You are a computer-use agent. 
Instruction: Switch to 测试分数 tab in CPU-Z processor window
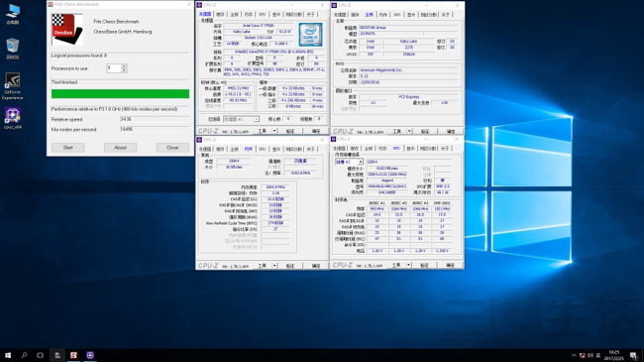click(x=293, y=15)
